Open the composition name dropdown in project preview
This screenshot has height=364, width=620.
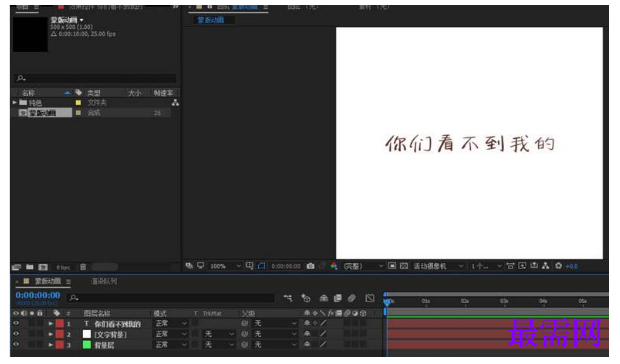(x=81, y=20)
